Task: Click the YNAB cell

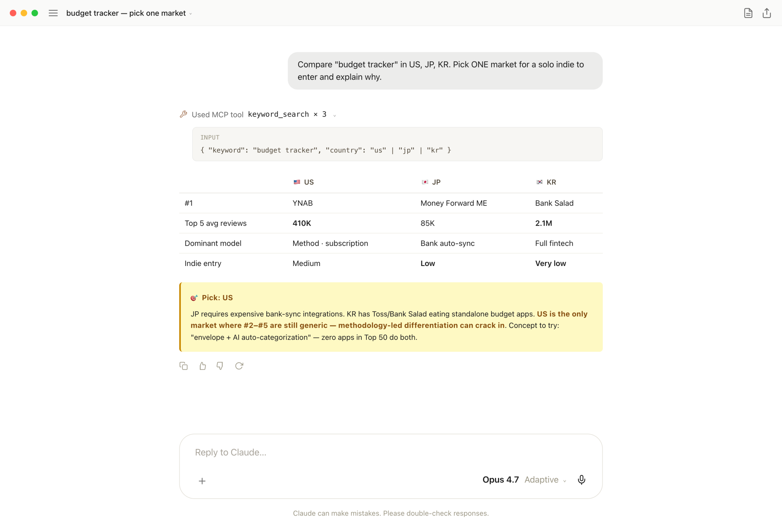Action: pyautogui.click(x=302, y=203)
